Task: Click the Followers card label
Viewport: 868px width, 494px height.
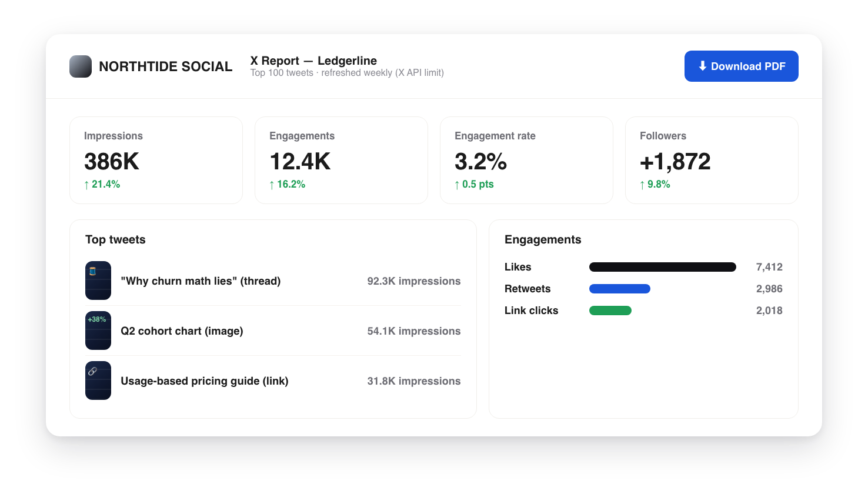Action: pos(663,136)
